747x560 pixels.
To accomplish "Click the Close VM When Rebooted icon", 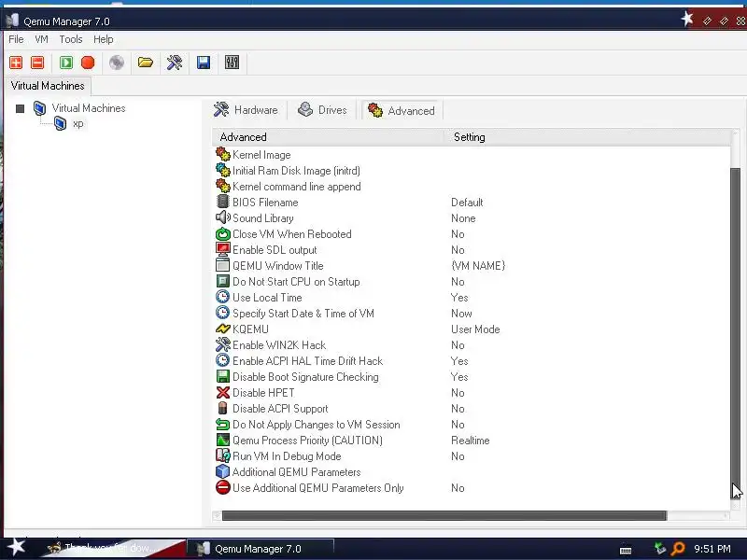I will tap(222, 234).
